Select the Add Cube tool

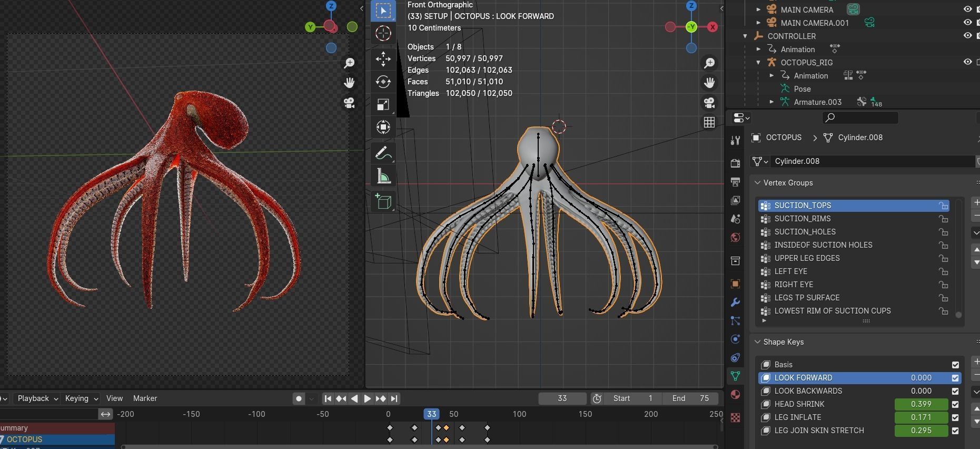383,201
